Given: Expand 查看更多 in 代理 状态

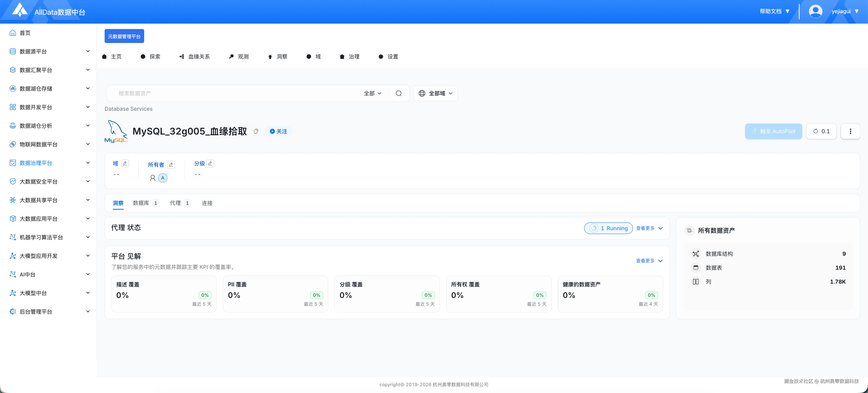Looking at the screenshot, I should point(649,228).
